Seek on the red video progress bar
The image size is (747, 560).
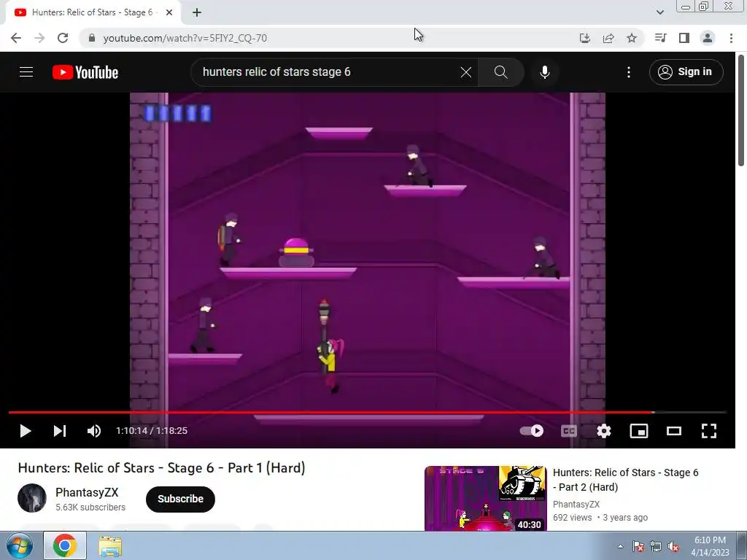367,413
